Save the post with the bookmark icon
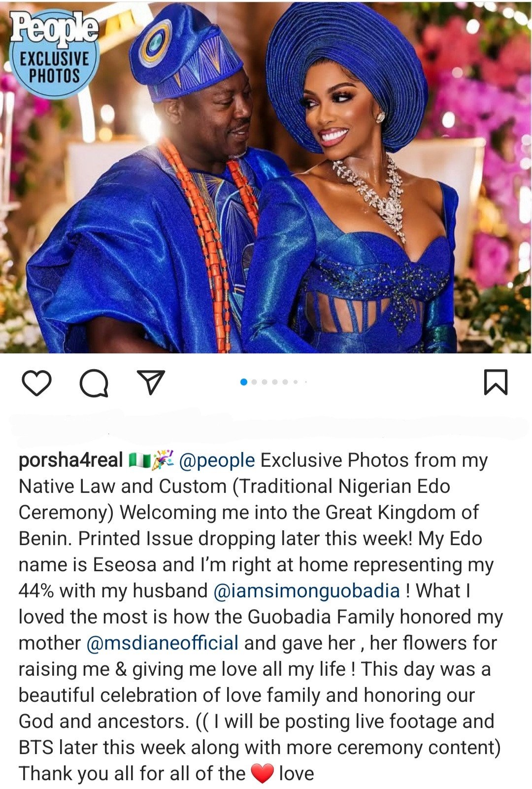Screen dimensions: 532x789 coord(496,382)
